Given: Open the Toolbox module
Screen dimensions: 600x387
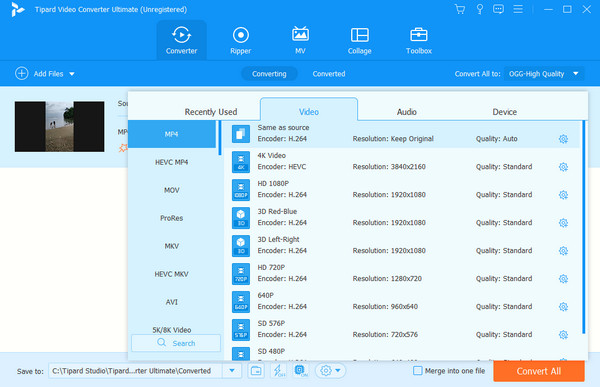Looking at the screenshot, I should 419,40.
